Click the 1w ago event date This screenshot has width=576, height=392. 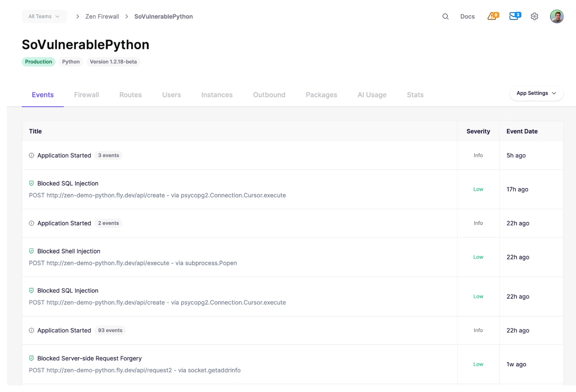(516, 364)
